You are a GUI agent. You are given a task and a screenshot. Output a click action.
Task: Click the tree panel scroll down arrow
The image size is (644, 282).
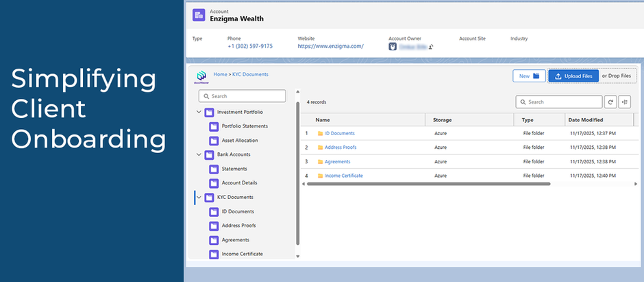point(298,256)
